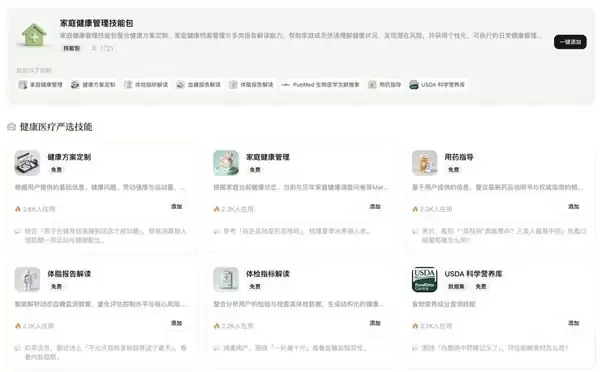Open the 家庭健康管理技能包 title
The width and height of the screenshot is (600, 372).
(x=96, y=23)
